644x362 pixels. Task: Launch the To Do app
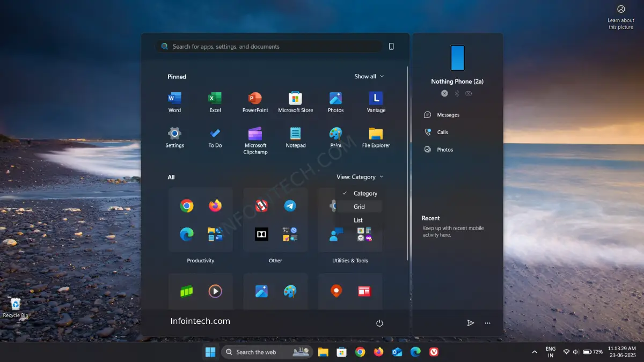(x=215, y=137)
